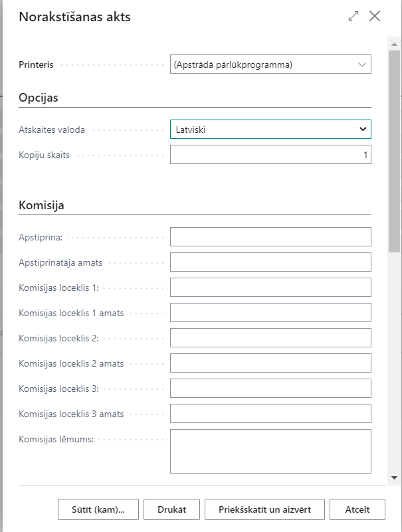Click the Drukāt button
402x532 pixels.
coord(171,510)
